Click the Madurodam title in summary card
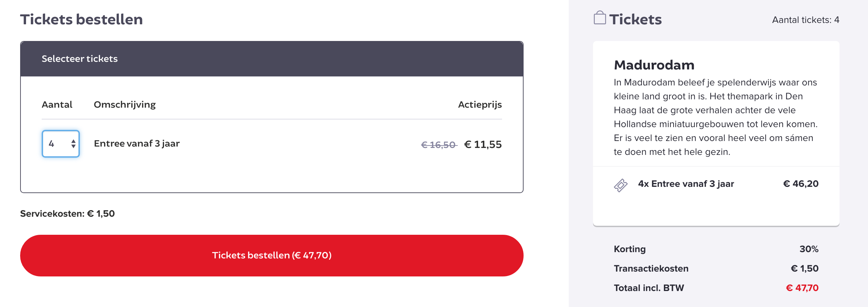Viewport: 868px width, 307px height. [x=654, y=65]
